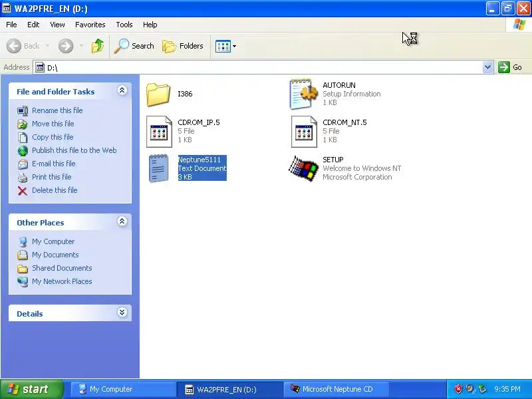Image resolution: width=532 pixels, height=399 pixels.
Task: Select the SETUP file name
Action: (333, 160)
